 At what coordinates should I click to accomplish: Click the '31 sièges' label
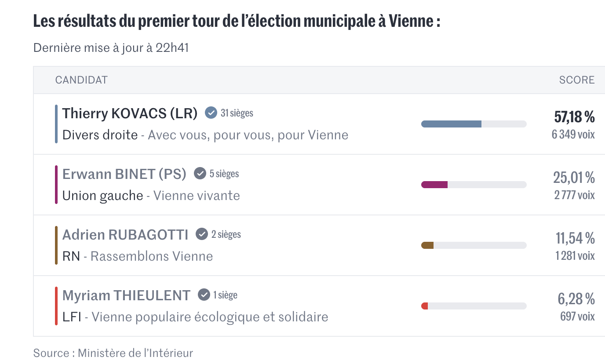[237, 113]
